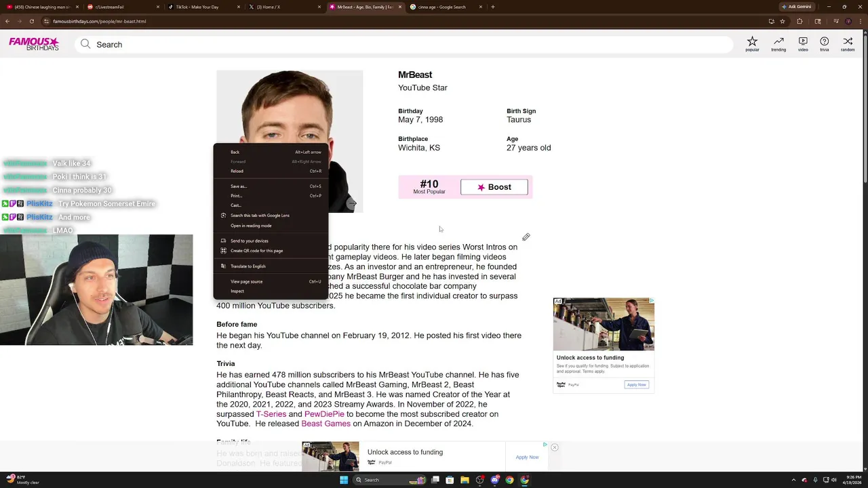Select Translate to English
Image resolution: width=868 pixels, height=488 pixels.
click(x=271, y=266)
